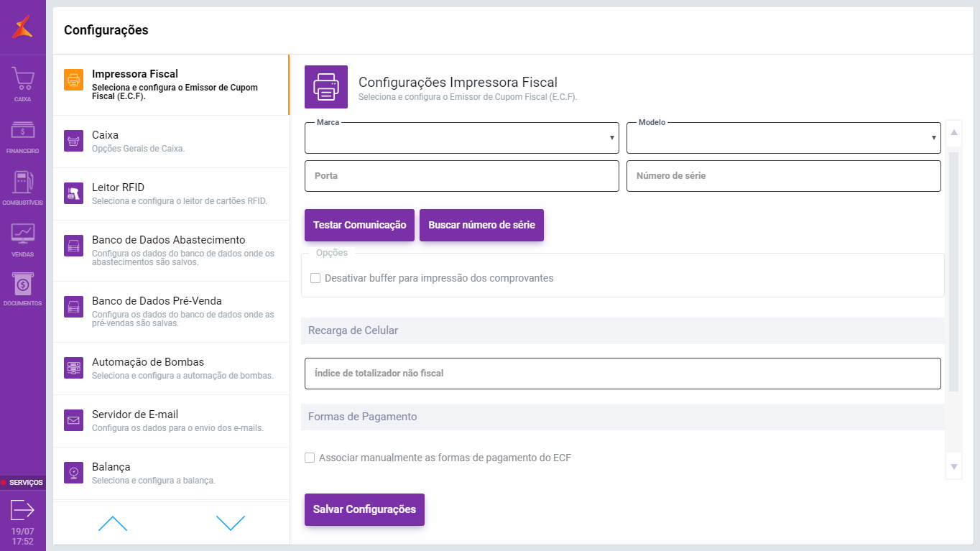Screen dimensions: 980x551
Task: Open the Documentos sidebar icon
Action: point(23,284)
